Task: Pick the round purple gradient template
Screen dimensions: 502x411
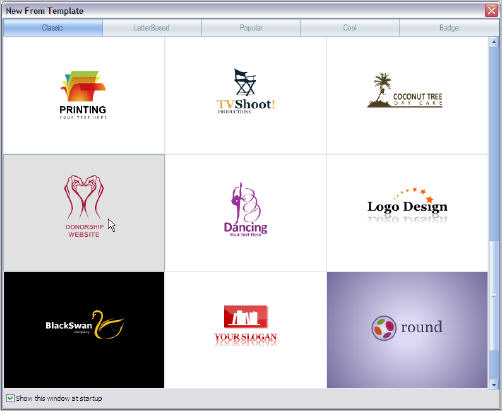Action: (407, 330)
